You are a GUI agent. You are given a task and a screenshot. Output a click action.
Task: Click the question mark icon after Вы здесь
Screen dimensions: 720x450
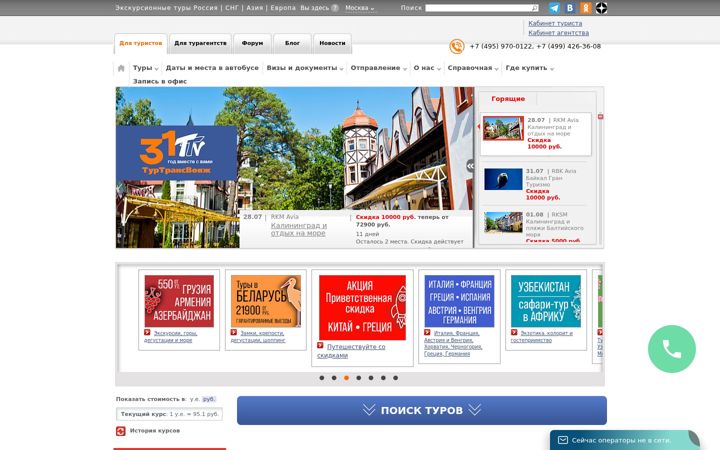coord(335,8)
